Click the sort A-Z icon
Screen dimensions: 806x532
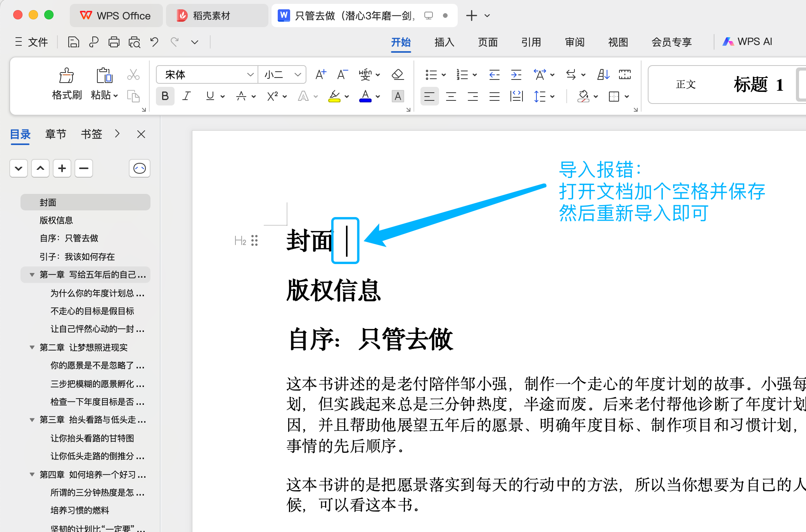point(603,74)
